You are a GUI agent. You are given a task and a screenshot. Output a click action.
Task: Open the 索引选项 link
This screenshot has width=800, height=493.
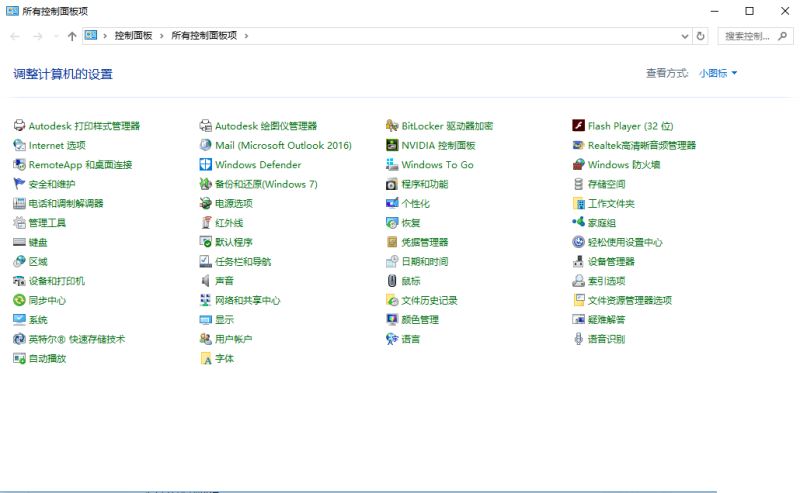[606, 281]
